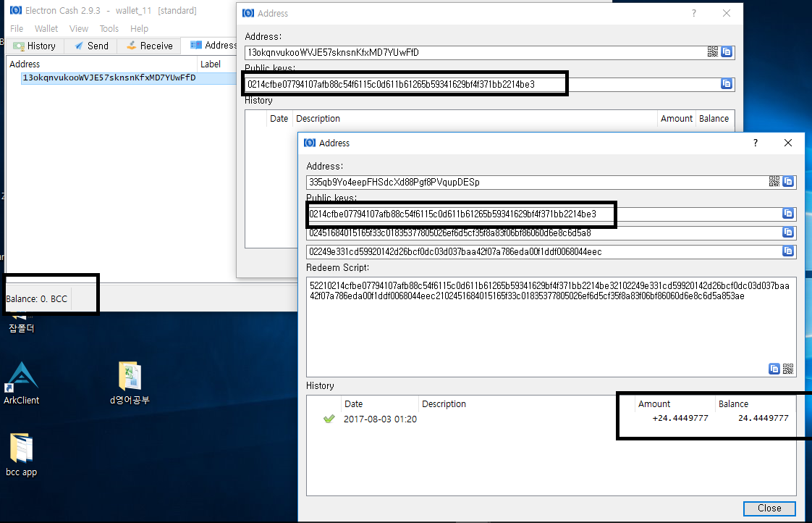
Task: Click the green confirmed checkmark in history row
Action: (x=329, y=419)
